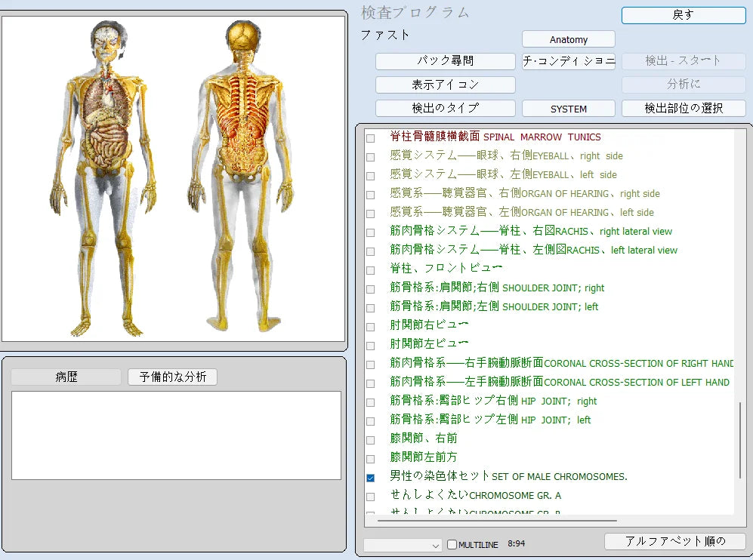The height and width of the screenshot is (560, 753).
Task: Click the SYSTEM button
Action: [x=568, y=109]
